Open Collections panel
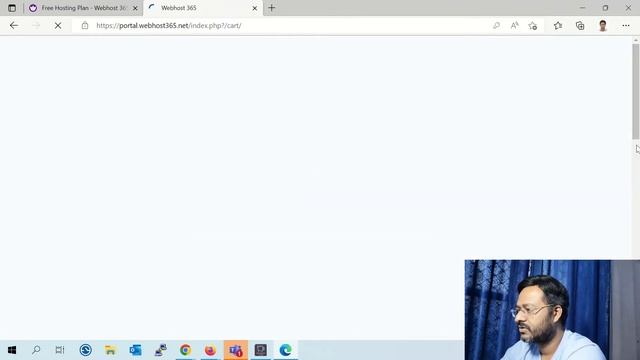 [x=580, y=26]
